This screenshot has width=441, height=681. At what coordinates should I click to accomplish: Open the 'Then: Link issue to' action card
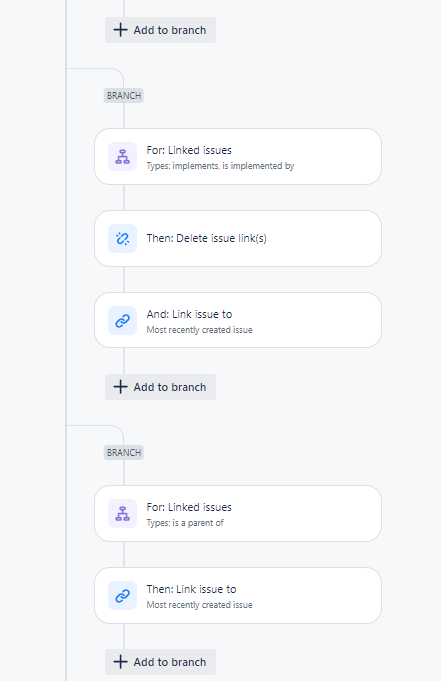(x=238, y=595)
